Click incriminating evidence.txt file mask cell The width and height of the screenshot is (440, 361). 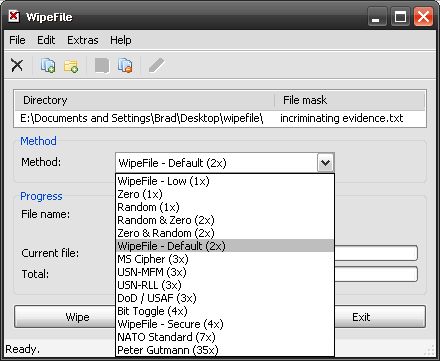tap(342, 118)
